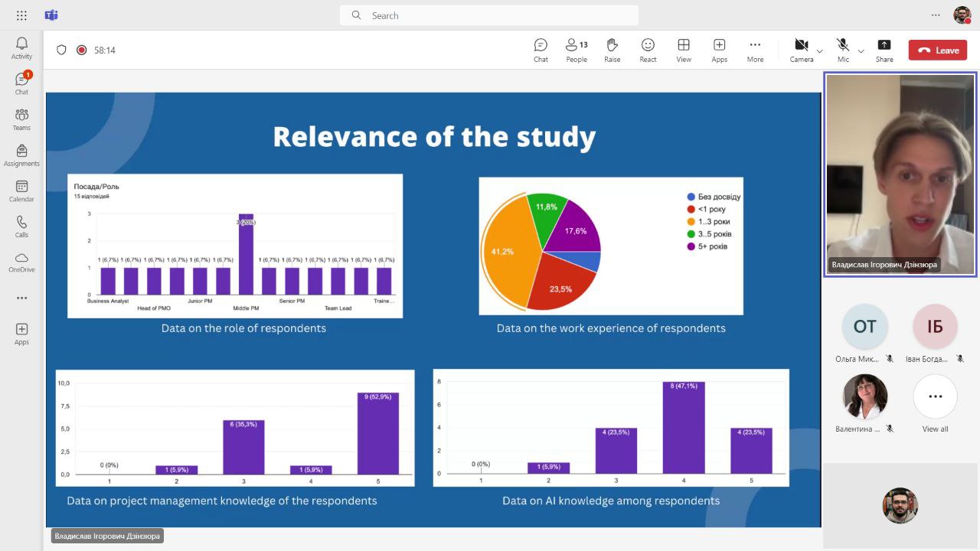Open the Chat panel in meeting toolbar
Viewport: 980px width, 551px height.
(541, 50)
